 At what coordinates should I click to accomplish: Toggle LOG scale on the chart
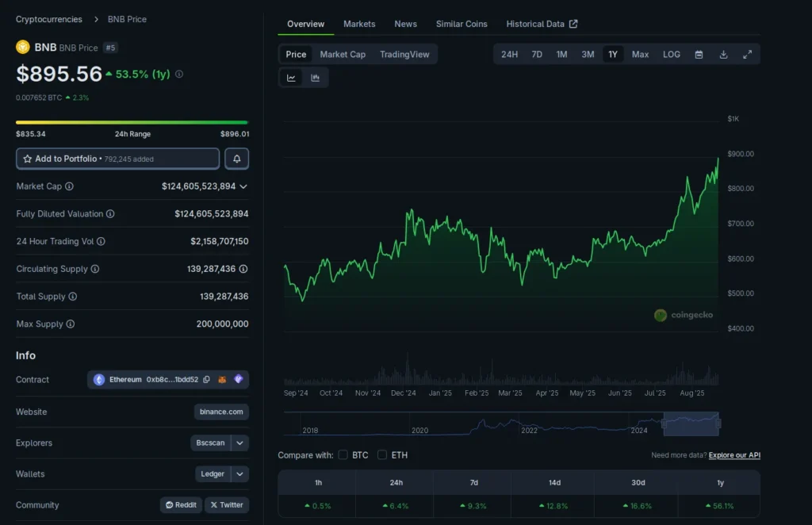(672, 55)
